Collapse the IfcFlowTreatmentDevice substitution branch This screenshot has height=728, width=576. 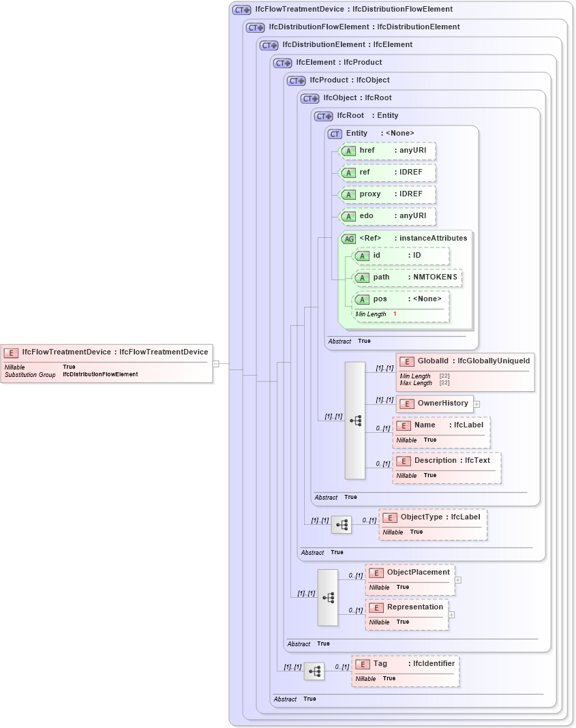[215, 364]
